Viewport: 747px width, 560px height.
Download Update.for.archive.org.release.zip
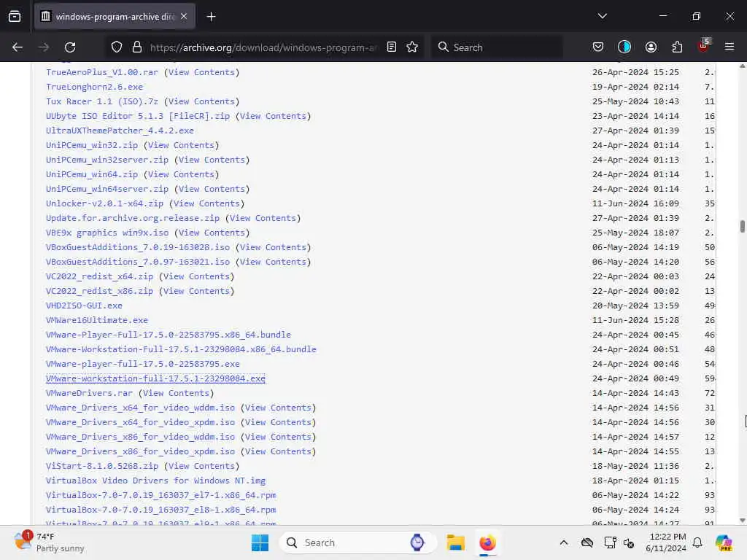(x=133, y=218)
